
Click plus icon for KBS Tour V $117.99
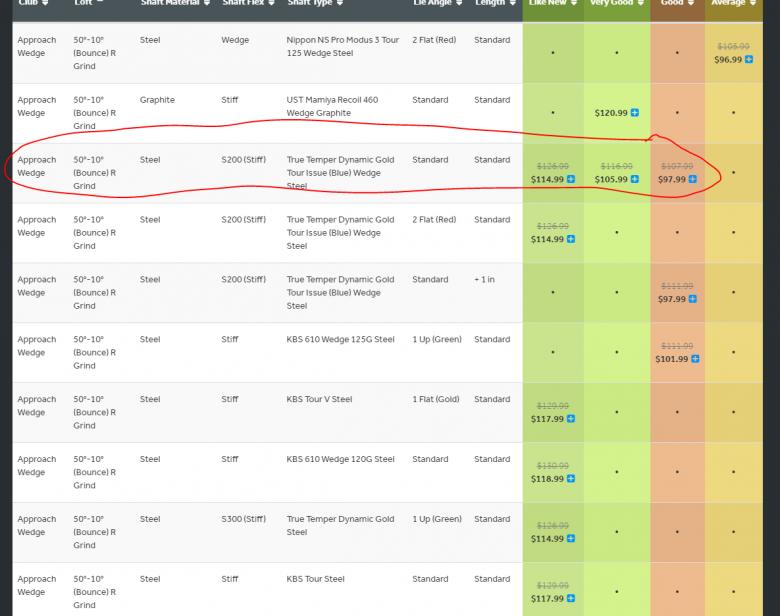pos(571,419)
